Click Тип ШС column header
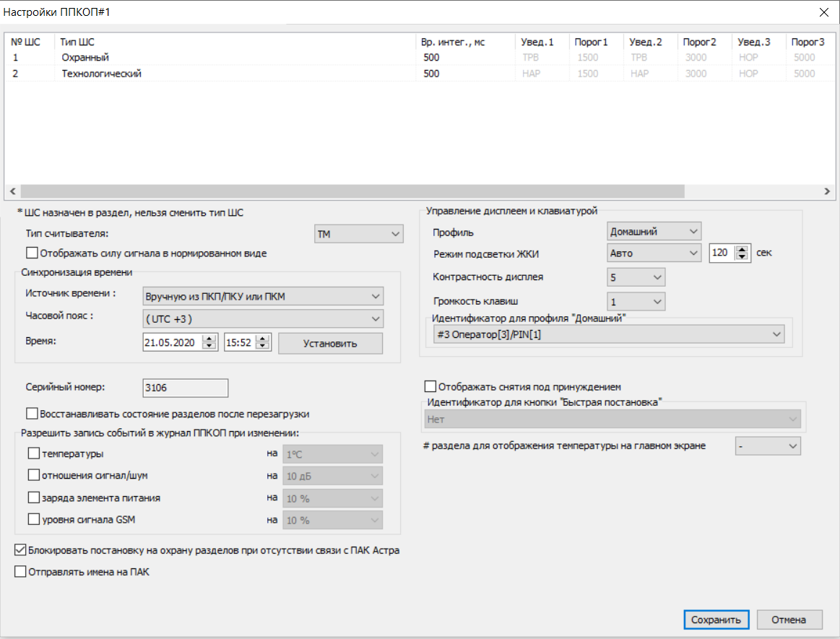 coord(77,42)
